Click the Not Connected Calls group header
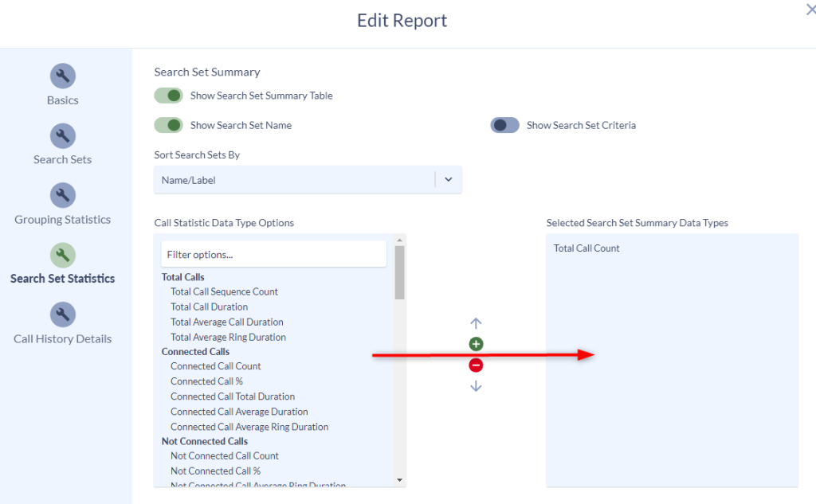This screenshot has height=504, width=816. (x=205, y=441)
